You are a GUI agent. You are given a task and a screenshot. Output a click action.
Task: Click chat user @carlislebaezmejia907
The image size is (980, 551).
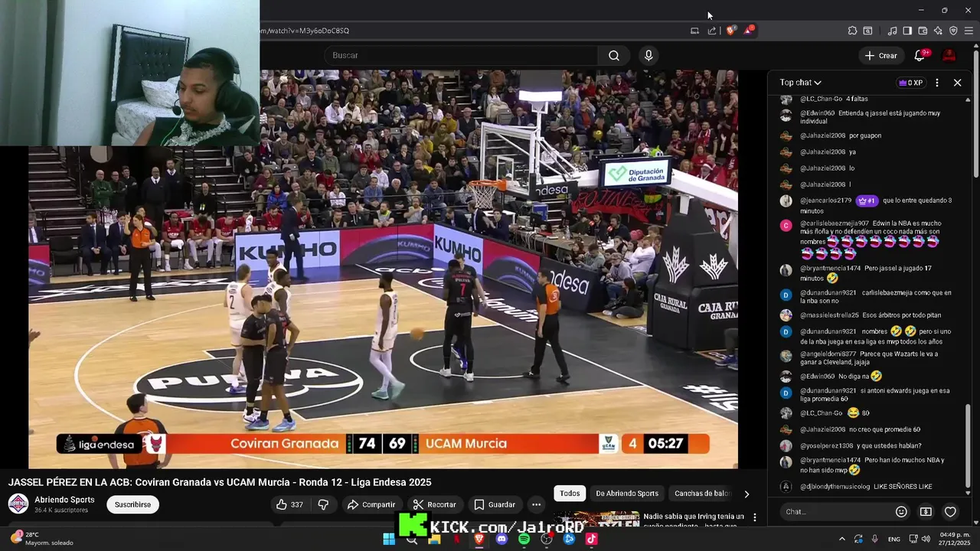(835, 223)
